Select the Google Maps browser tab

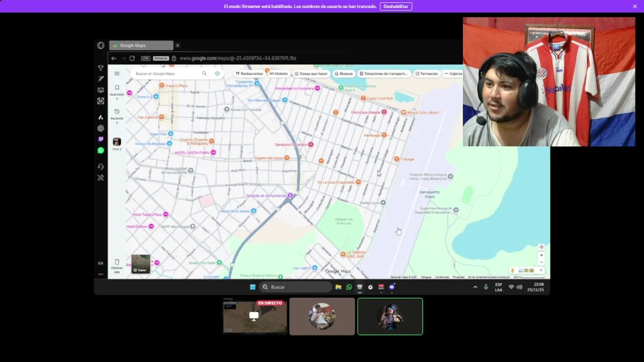141,45
